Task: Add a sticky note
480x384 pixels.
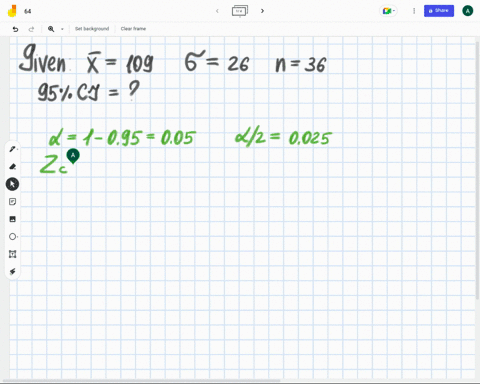Action: point(13,202)
